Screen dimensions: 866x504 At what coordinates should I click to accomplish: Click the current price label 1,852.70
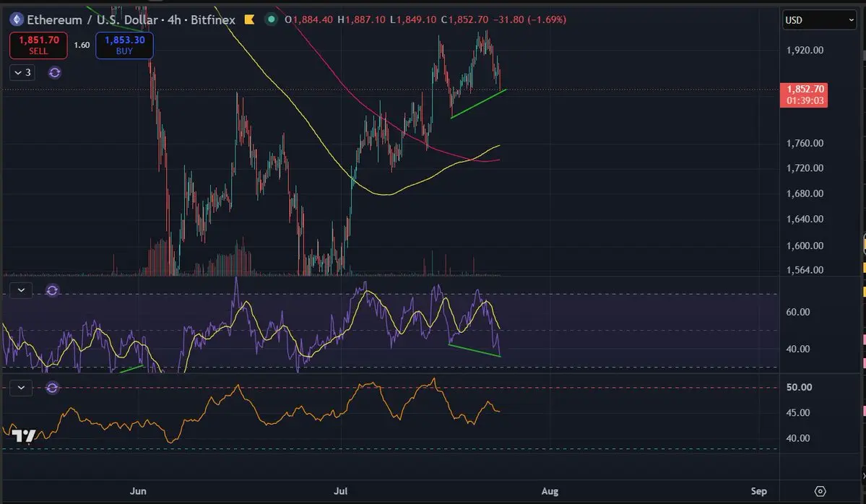(804, 95)
